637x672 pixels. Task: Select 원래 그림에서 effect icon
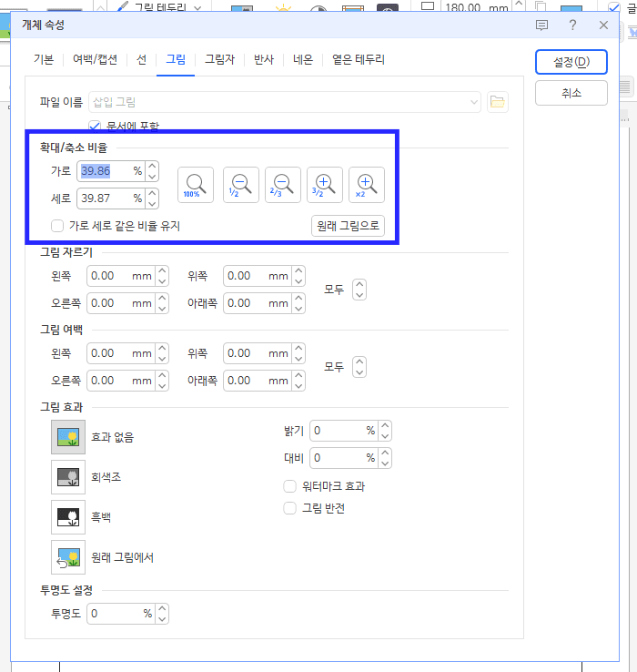(68, 557)
